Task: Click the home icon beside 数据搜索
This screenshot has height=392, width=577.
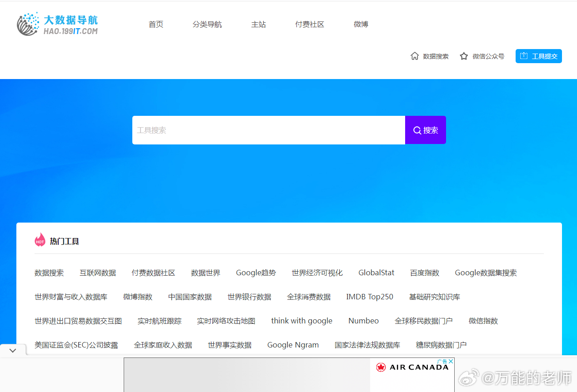Action: point(415,56)
